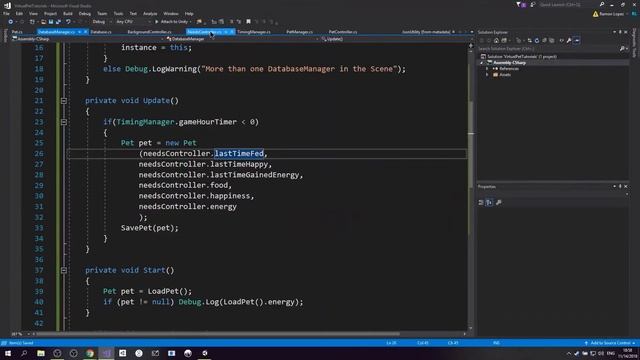
Task: Open the Tools menu
Action: tap(118, 13)
